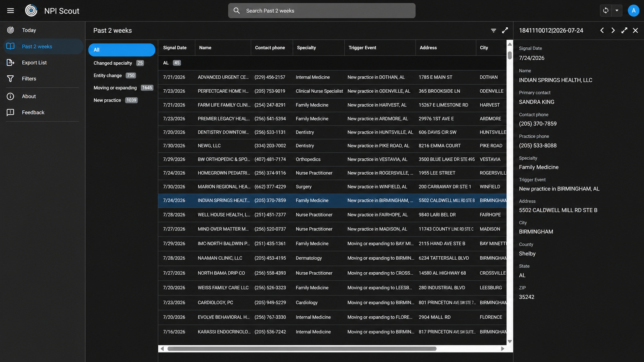Screen dimensions: 644x362
Task: Click the Filters funnel icon
Action: (x=10, y=78)
